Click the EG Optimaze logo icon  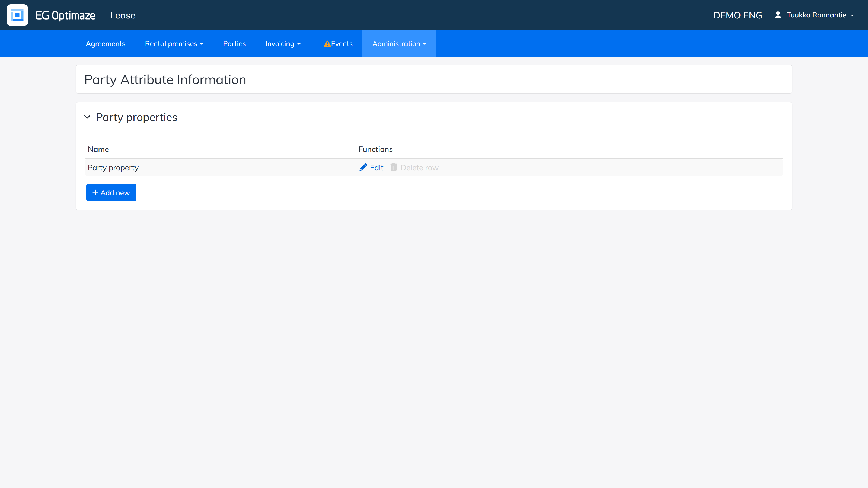(17, 15)
